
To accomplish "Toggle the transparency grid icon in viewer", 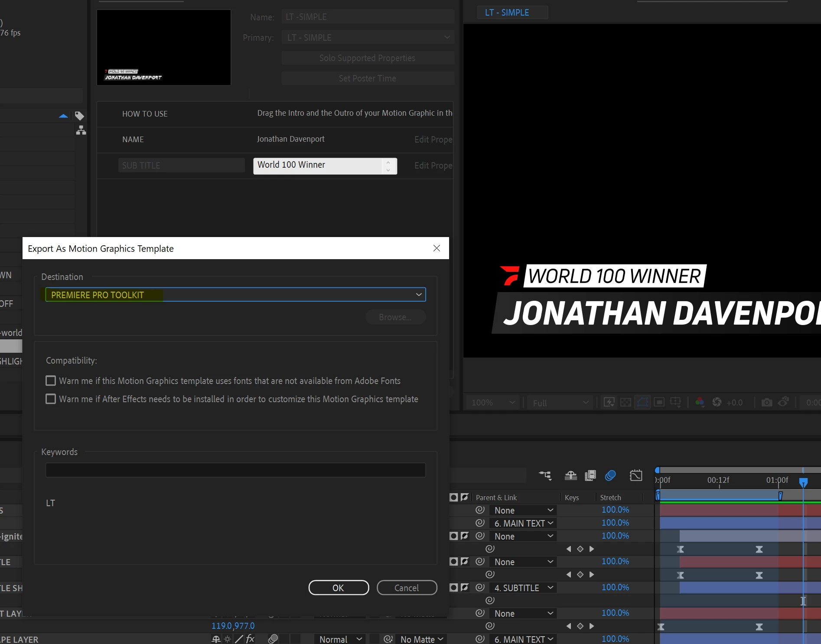I will click(x=626, y=403).
